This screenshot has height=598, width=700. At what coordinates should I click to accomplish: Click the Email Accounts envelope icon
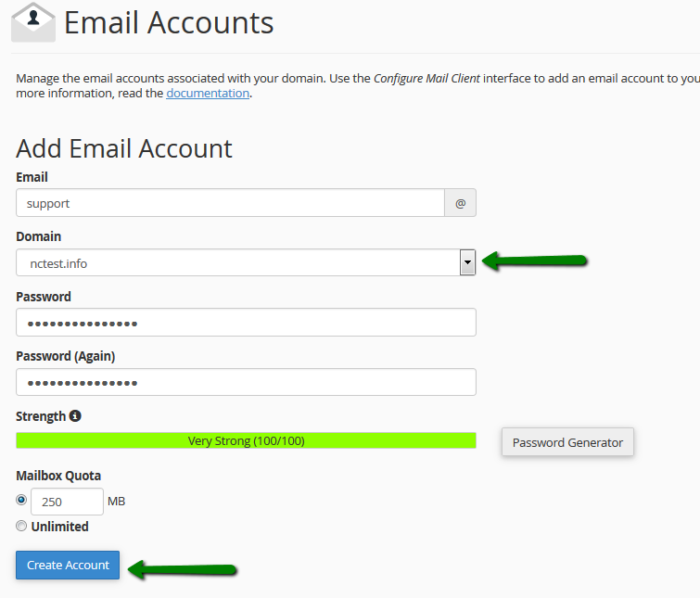tap(32, 23)
